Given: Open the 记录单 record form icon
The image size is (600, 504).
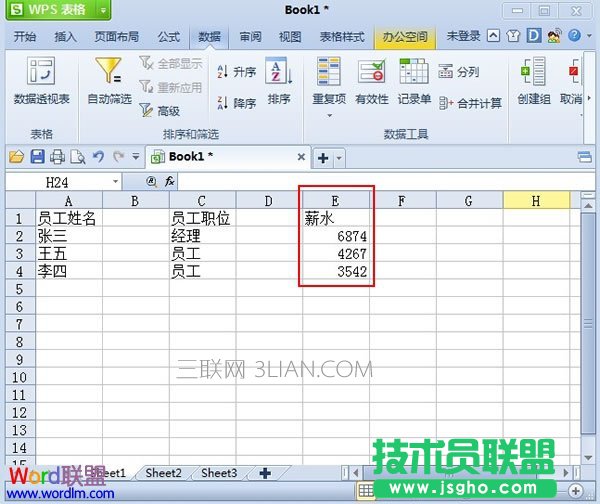Looking at the screenshot, I should tap(414, 72).
